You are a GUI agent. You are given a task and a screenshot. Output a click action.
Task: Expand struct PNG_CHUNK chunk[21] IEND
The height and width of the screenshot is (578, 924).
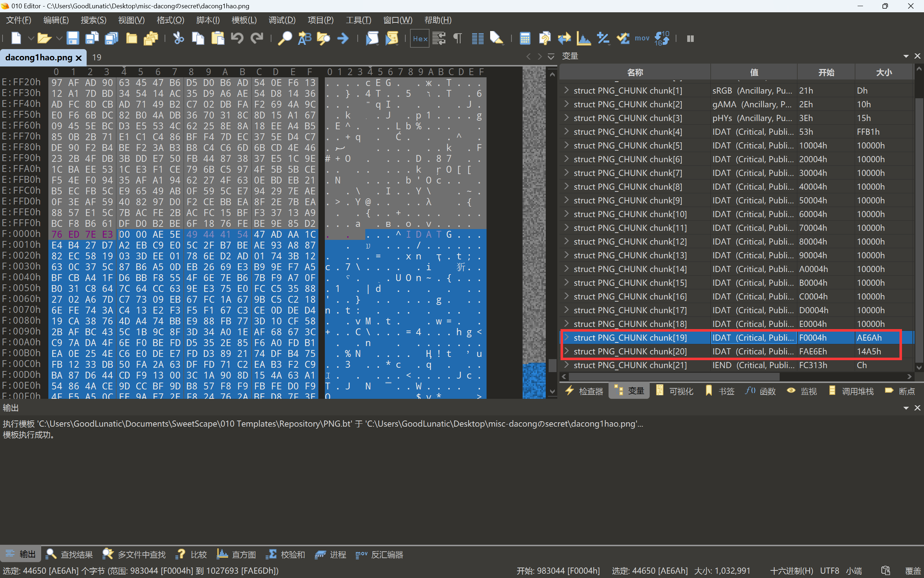click(x=567, y=365)
